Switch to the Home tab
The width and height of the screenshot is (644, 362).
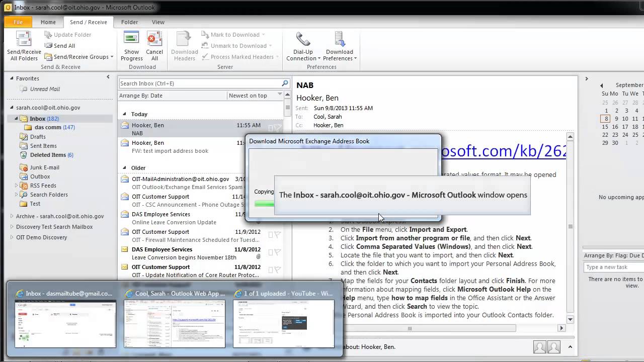[x=48, y=22]
